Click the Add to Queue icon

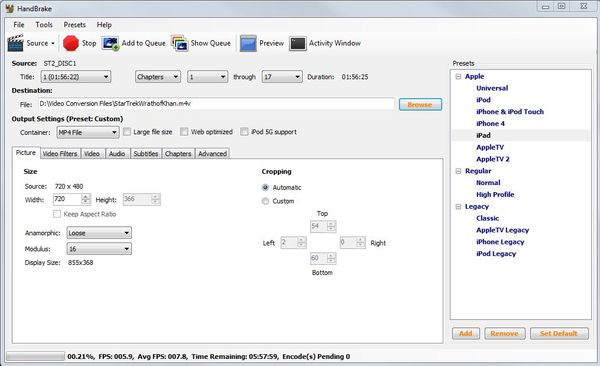tap(111, 43)
